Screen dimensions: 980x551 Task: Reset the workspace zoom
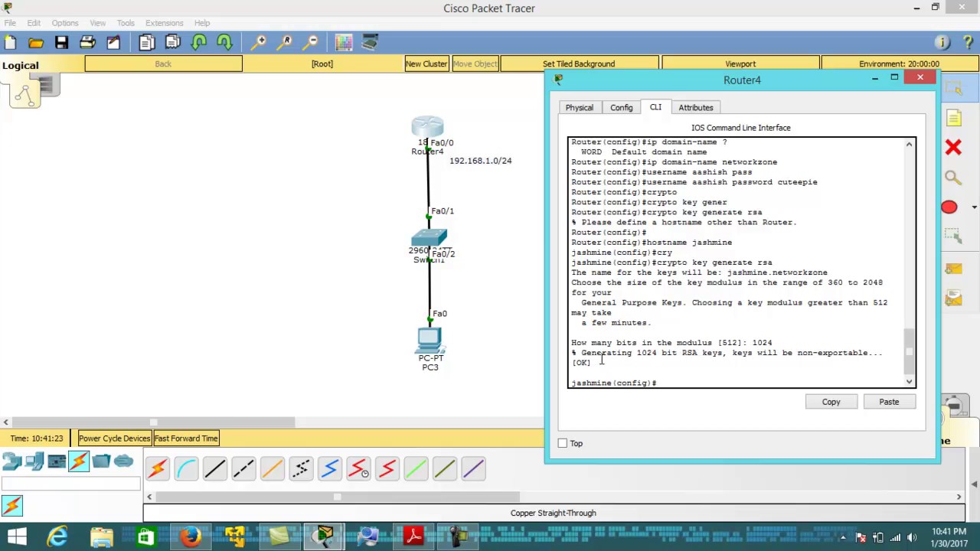click(286, 42)
